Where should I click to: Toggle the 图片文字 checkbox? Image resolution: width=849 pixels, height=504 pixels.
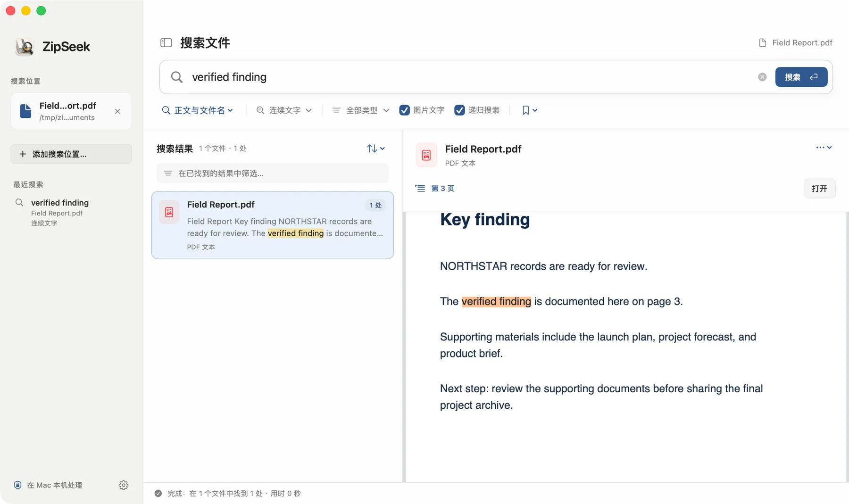pyautogui.click(x=405, y=110)
